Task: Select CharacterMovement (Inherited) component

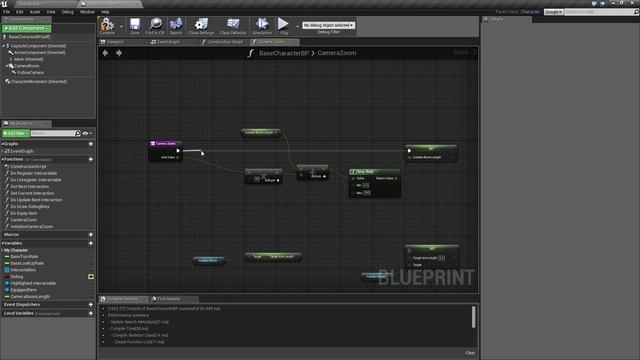Action: point(38,82)
